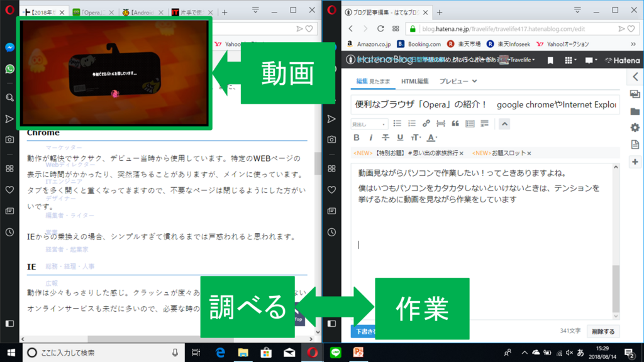Screen dimensions: 644x362
Task: Toggle sidebar panel in right Opera window
Action: (x=332, y=324)
